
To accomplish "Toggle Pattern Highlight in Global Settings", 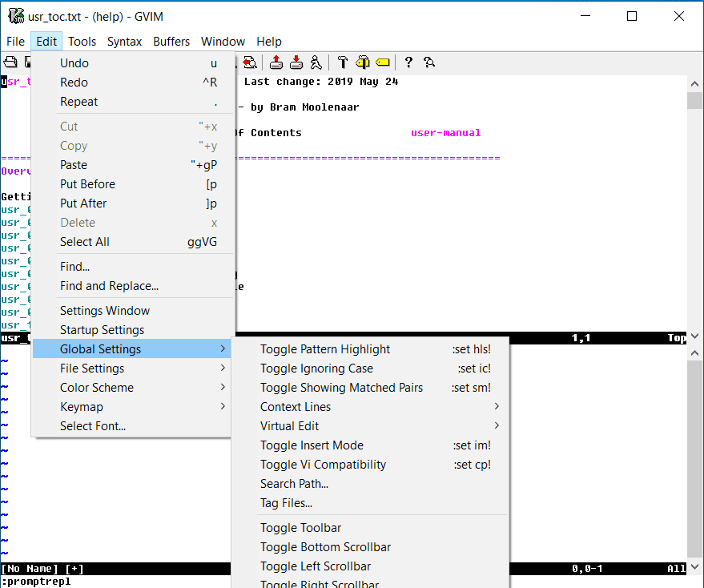I will (x=371, y=349).
